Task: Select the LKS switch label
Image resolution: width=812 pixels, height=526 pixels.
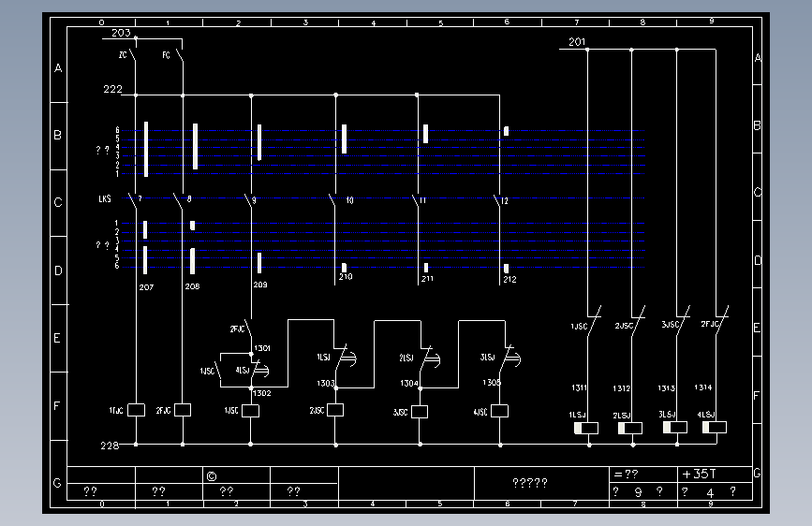Action: click(105, 198)
